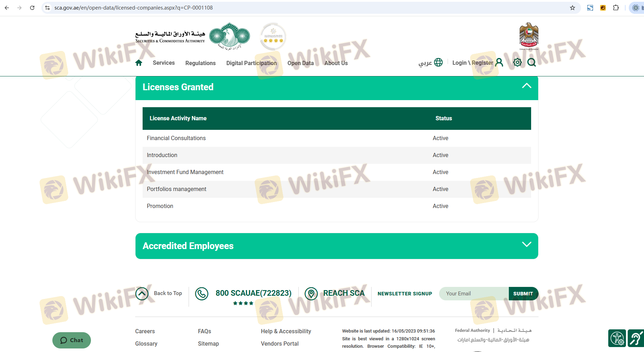The width and height of the screenshot is (644, 352).
Task: Open the Services menu
Action: [x=163, y=63]
